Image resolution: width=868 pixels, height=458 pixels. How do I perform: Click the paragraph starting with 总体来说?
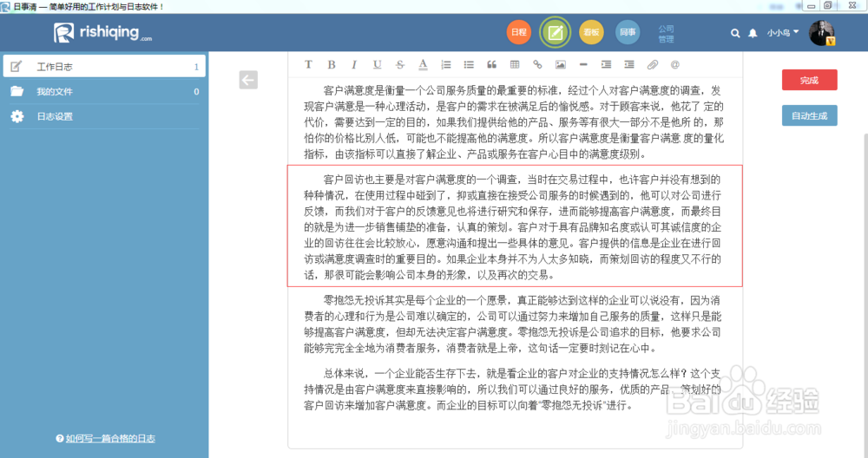tap(514, 389)
